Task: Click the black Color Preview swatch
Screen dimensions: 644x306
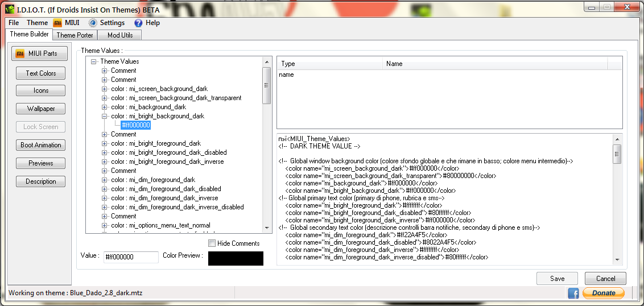Action: (x=236, y=258)
